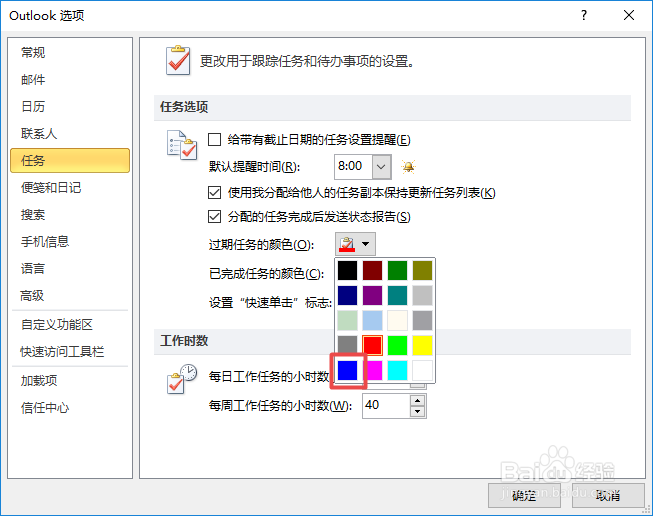The height and width of the screenshot is (516, 653).
Task: Open the help question mark button
Action: (584, 15)
